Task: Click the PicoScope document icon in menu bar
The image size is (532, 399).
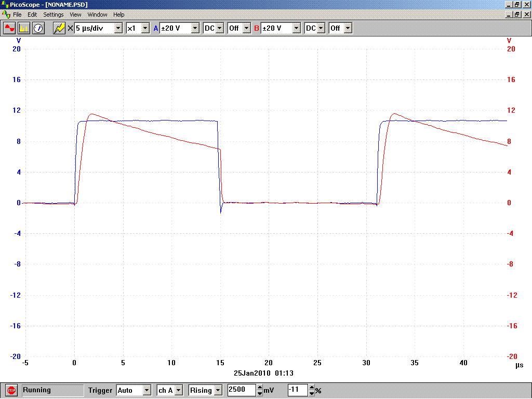Action: pos(6,15)
